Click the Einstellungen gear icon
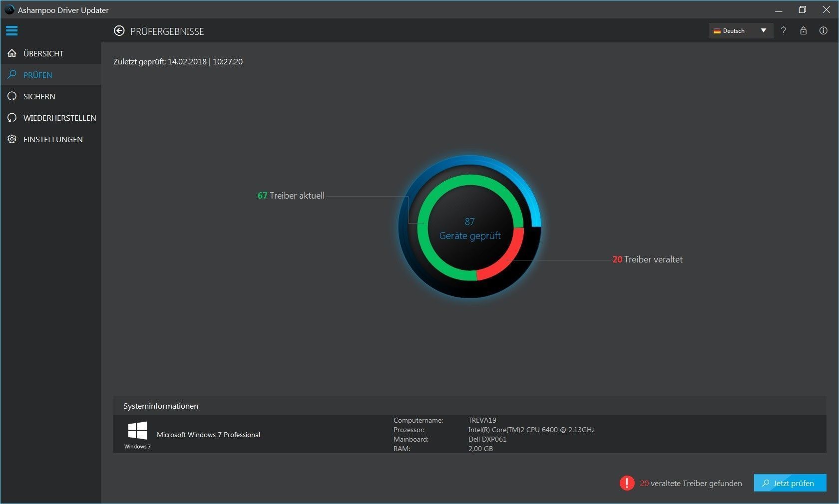840x504 pixels. [12, 139]
